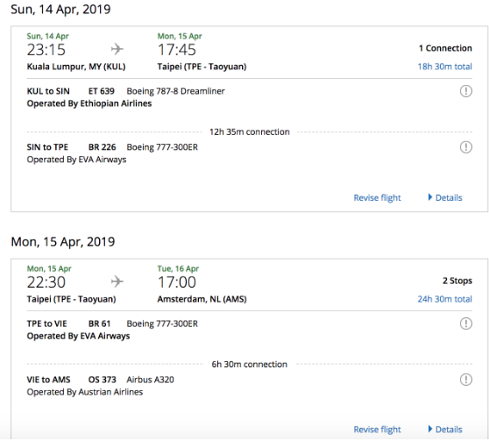Click the info icon for flight ET 639

coord(466,91)
